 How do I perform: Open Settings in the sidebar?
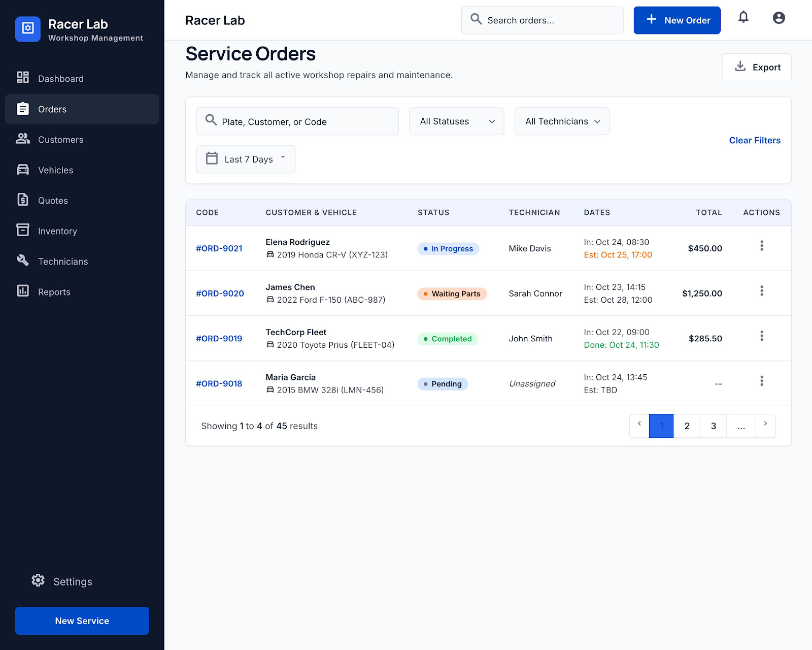coord(82,581)
